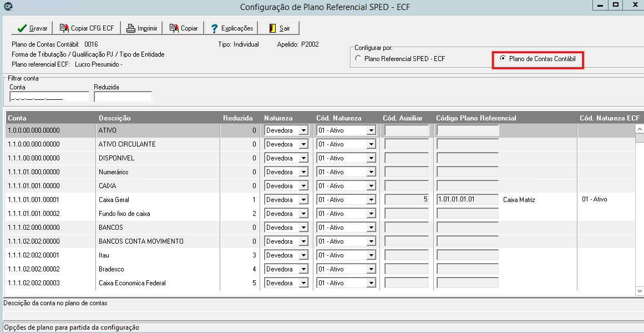Click the DISPONIVEL description cell

(x=116, y=158)
